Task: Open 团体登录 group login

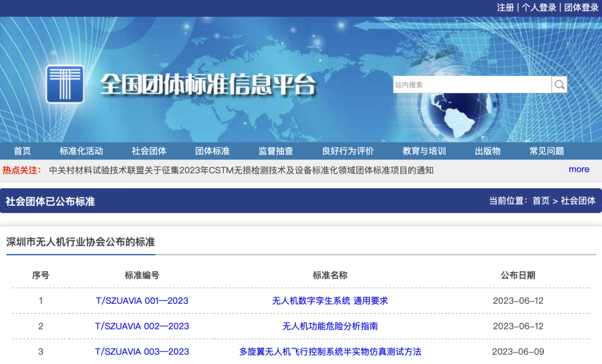Action: pos(581,8)
